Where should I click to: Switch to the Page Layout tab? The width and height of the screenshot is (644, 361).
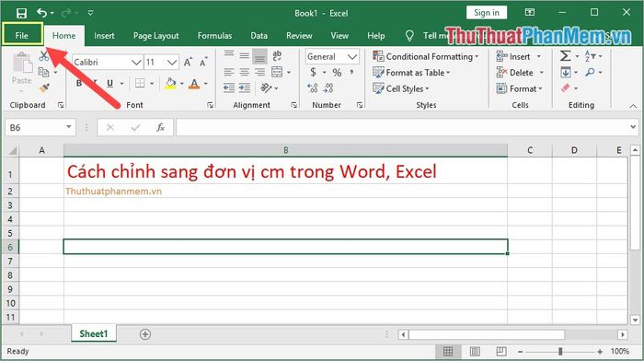(156, 36)
